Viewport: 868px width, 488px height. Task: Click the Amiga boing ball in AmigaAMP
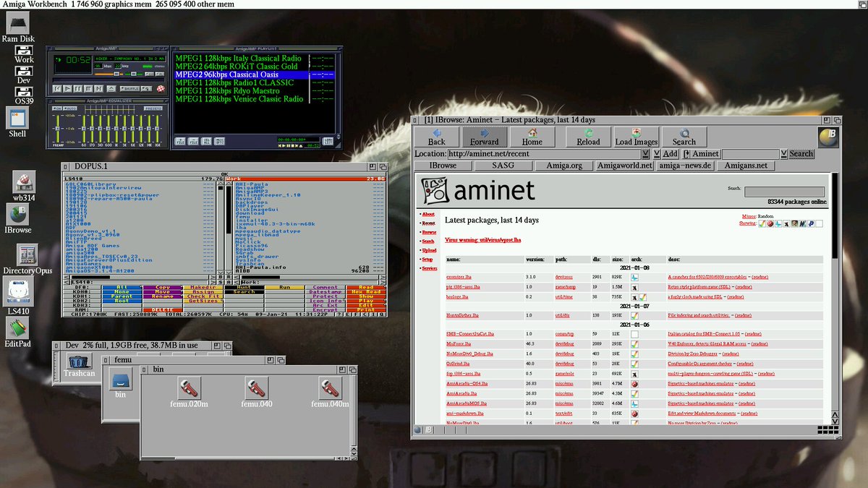tap(161, 89)
